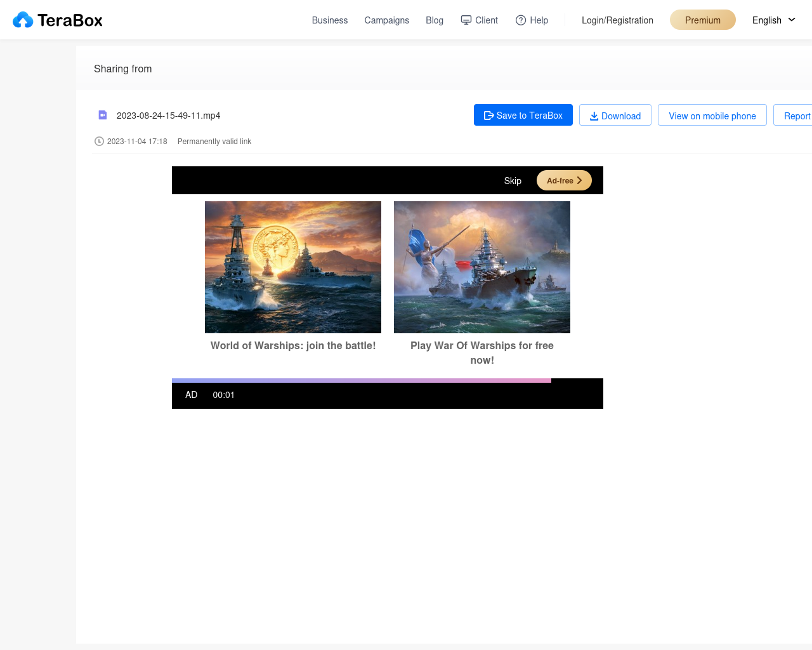Go to the Blog section
The image size is (812, 650).
click(435, 20)
